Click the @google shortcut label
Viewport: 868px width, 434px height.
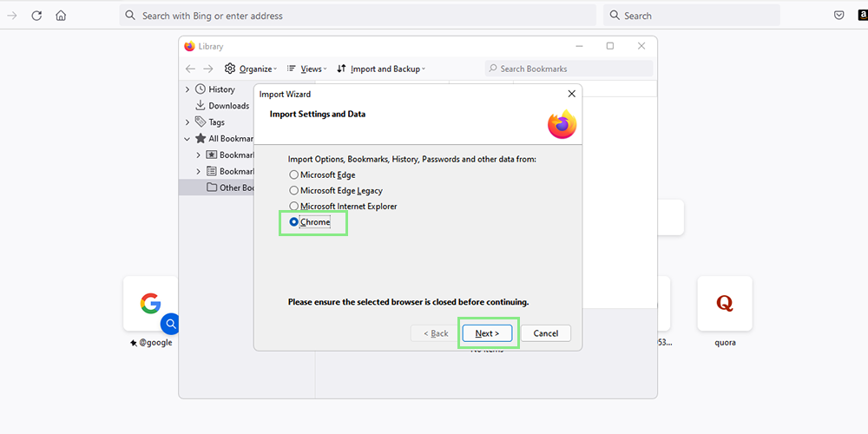click(x=151, y=343)
